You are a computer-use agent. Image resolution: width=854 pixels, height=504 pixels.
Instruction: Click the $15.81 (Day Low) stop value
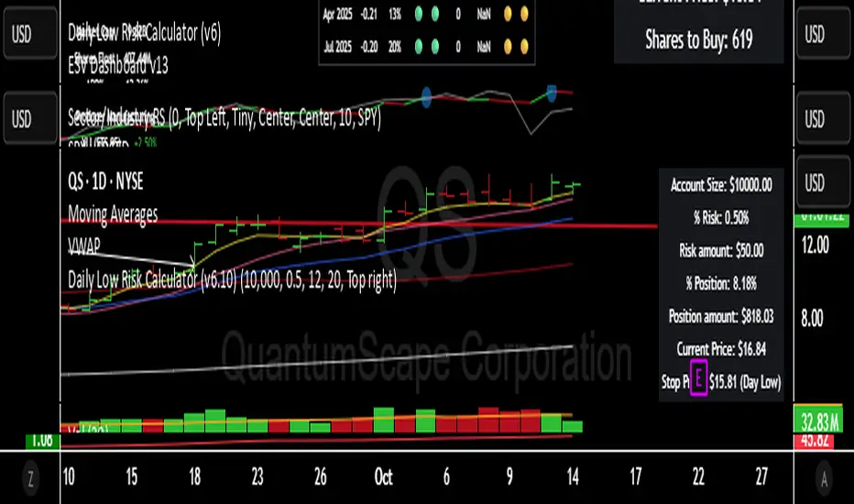tap(745, 382)
